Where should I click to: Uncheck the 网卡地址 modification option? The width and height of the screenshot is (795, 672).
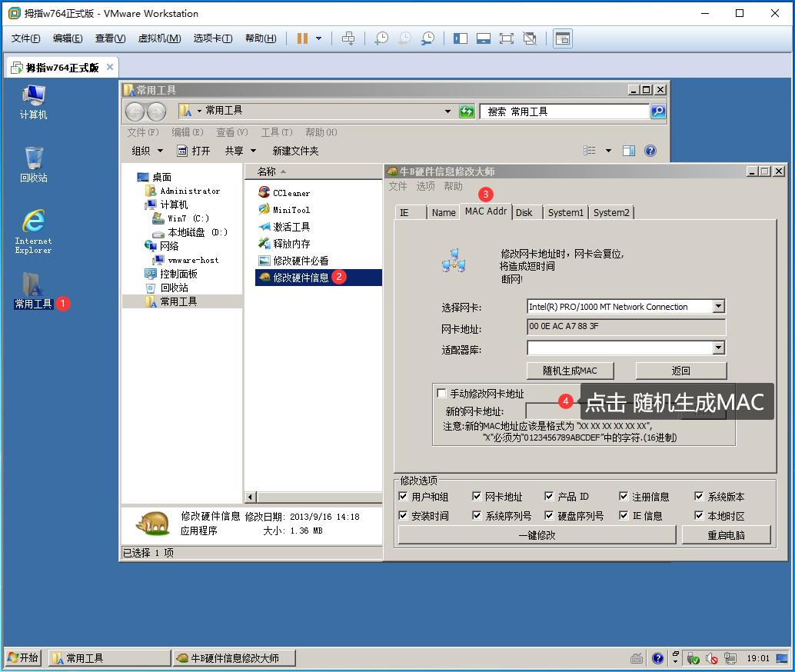477,497
